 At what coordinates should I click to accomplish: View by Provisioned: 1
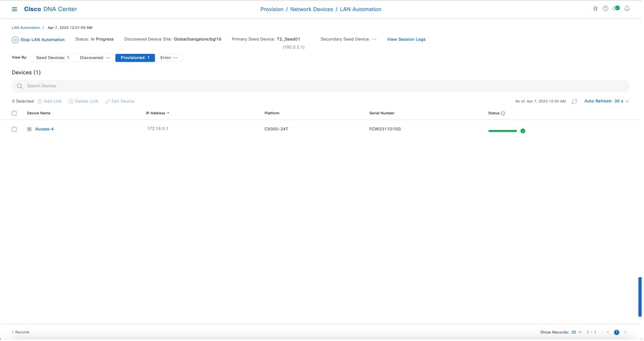coord(135,58)
